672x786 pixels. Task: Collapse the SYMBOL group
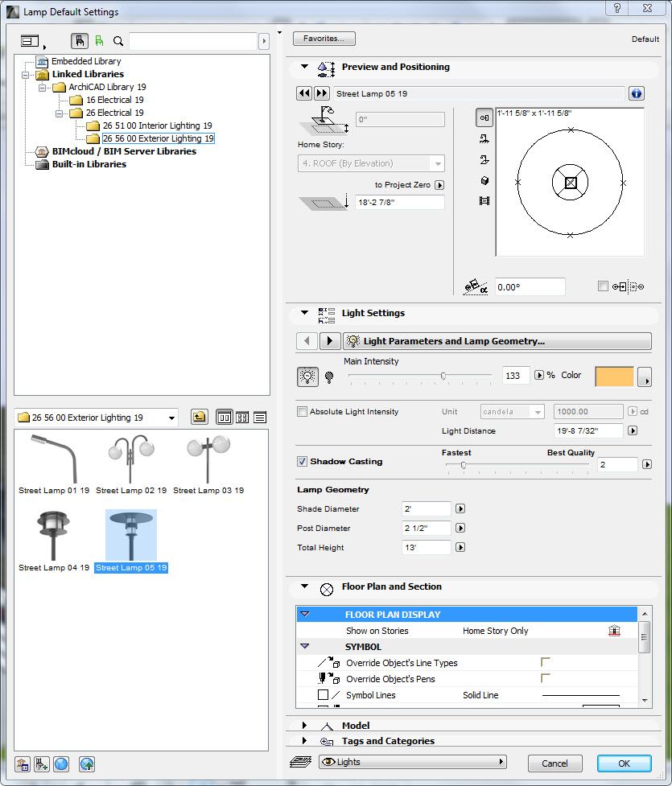click(304, 646)
